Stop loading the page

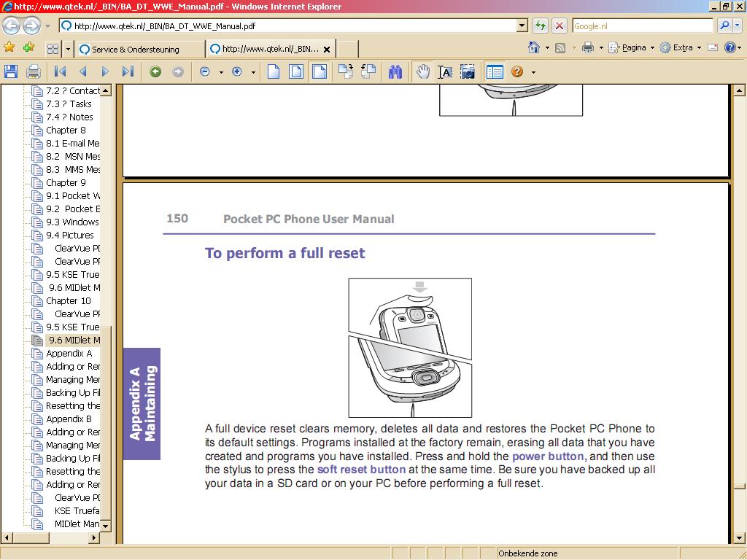point(560,26)
